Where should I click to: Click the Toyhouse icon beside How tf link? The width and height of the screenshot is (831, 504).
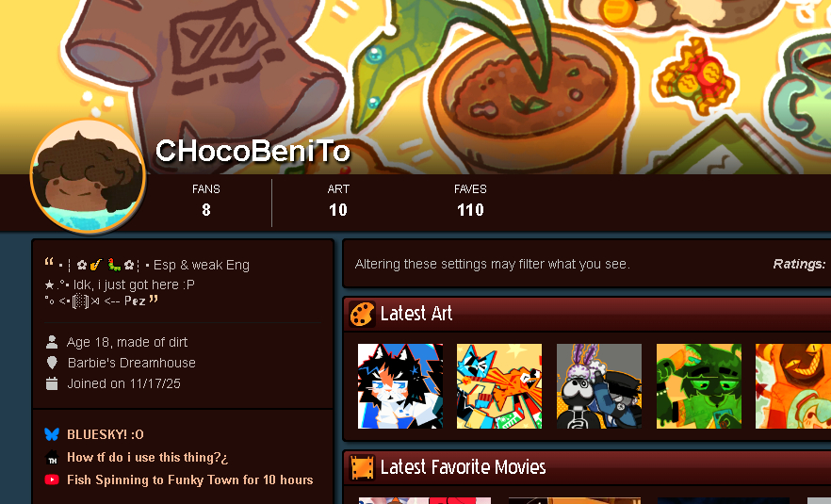click(52, 457)
